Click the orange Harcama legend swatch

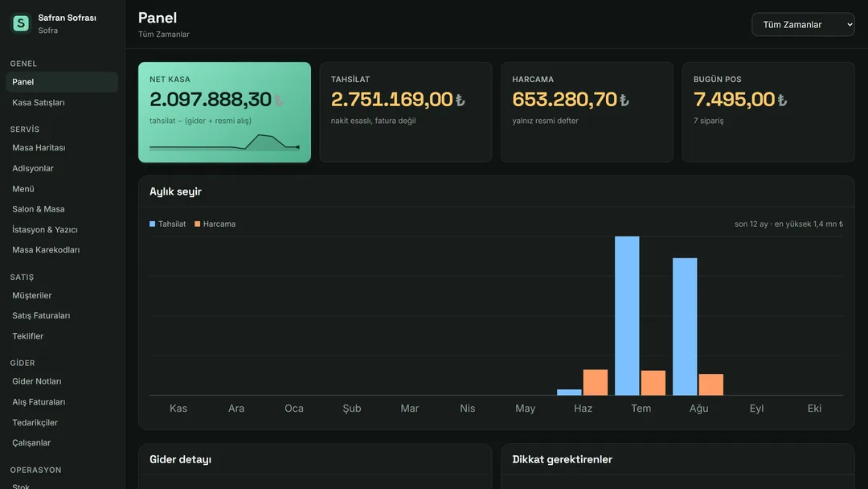click(197, 224)
